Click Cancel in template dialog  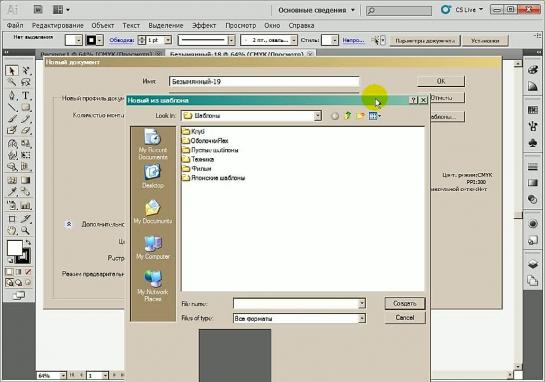[x=405, y=318]
